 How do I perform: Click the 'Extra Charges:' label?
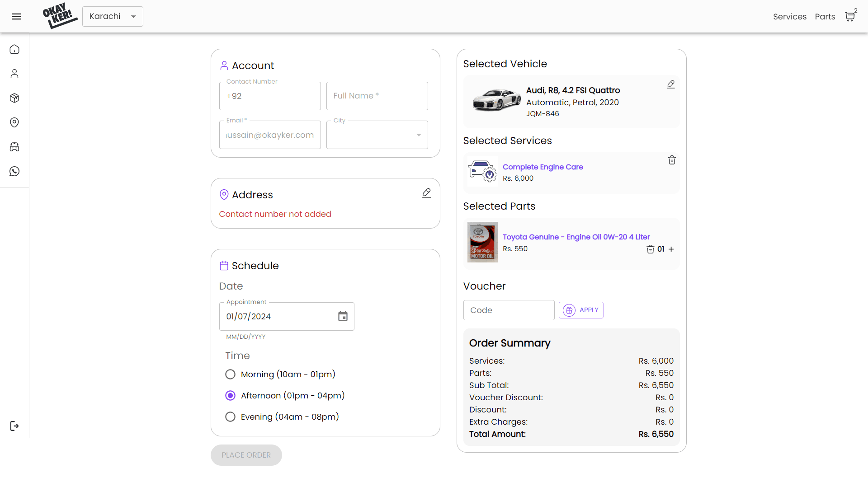pyautogui.click(x=498, y=422)
